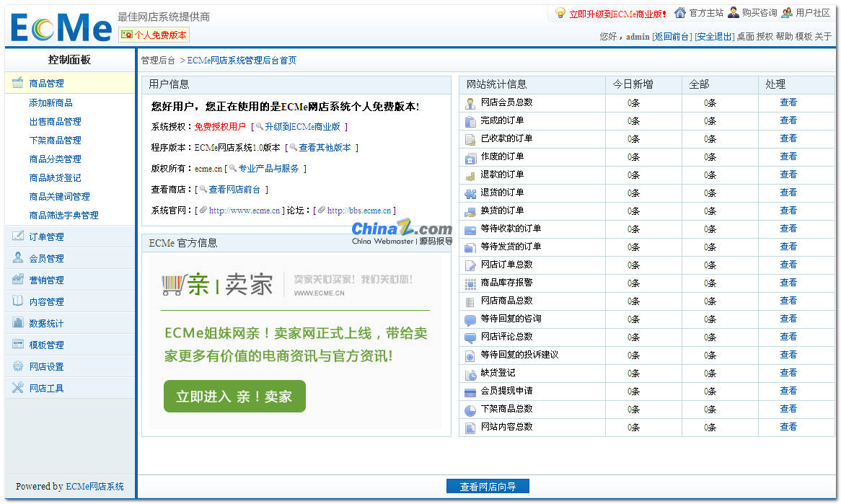The height and width of the screenshot is (504, 841).
Task: Click the 商品库存报警 grid icon
Action: 470,284
